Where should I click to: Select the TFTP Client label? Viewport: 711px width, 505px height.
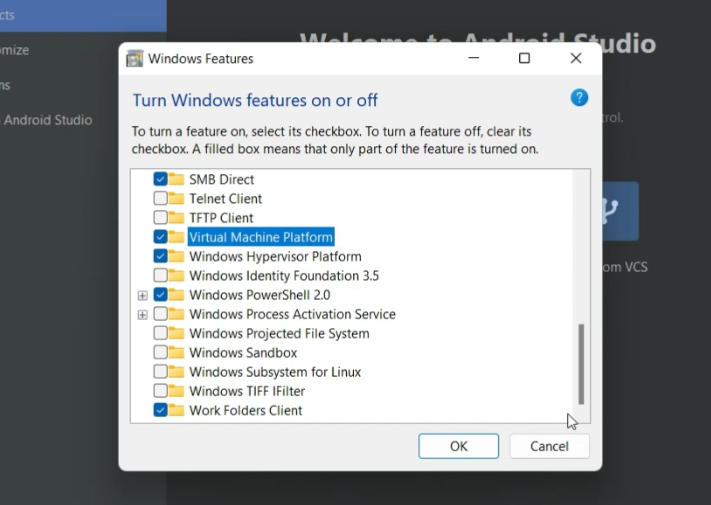[x=221, y=218]
